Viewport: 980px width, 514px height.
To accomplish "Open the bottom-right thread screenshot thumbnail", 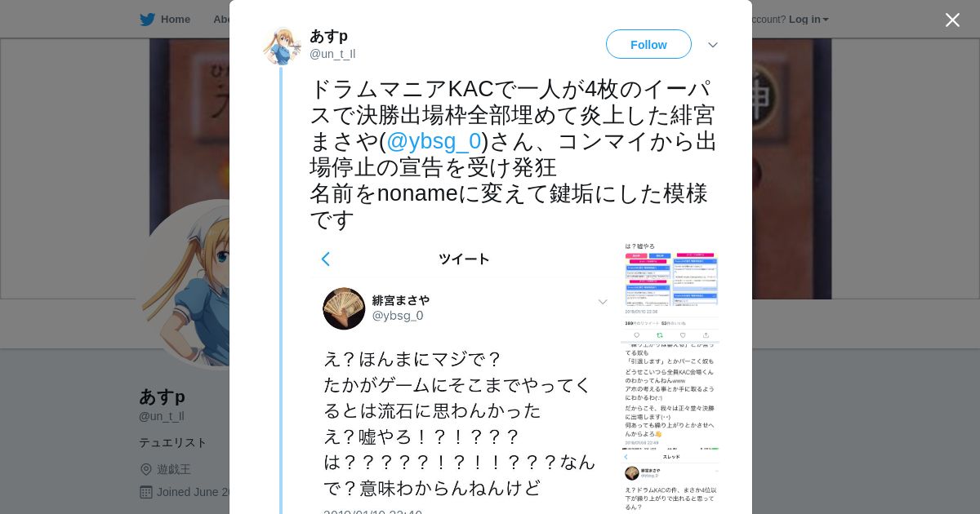I will [x=670, y=481].
